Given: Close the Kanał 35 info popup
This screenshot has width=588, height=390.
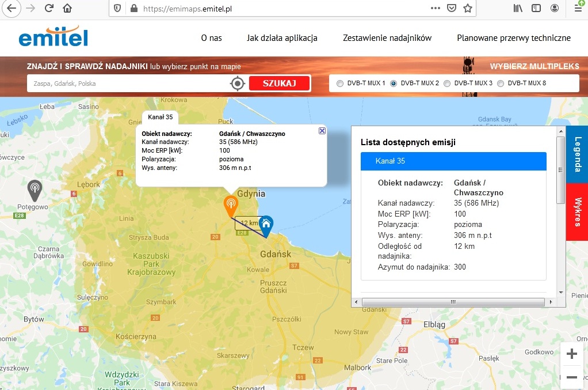Looking at the screenshot, I should [x=322, y=131].
